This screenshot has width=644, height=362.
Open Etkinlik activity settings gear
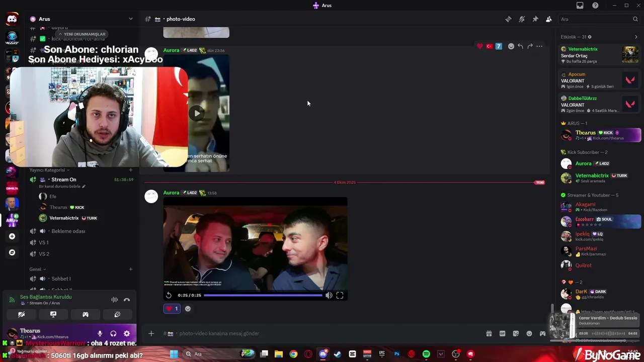(x=590, y=37)
